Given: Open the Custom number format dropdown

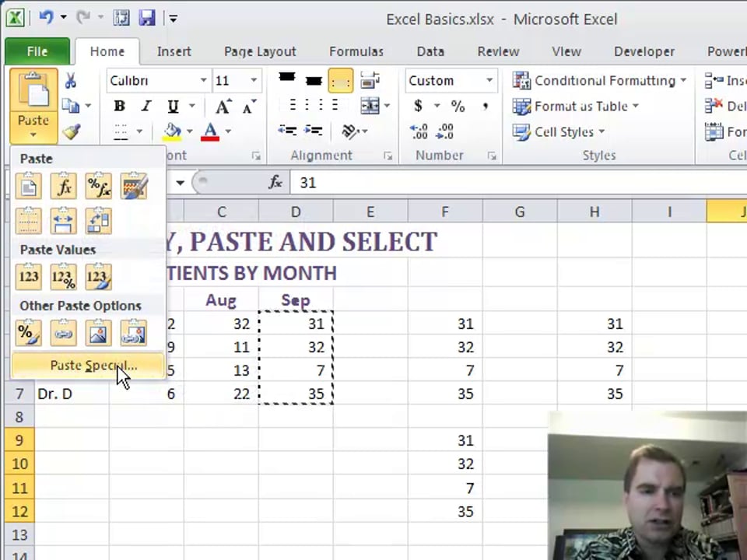Looking at the screenshot, I should 489,80.
